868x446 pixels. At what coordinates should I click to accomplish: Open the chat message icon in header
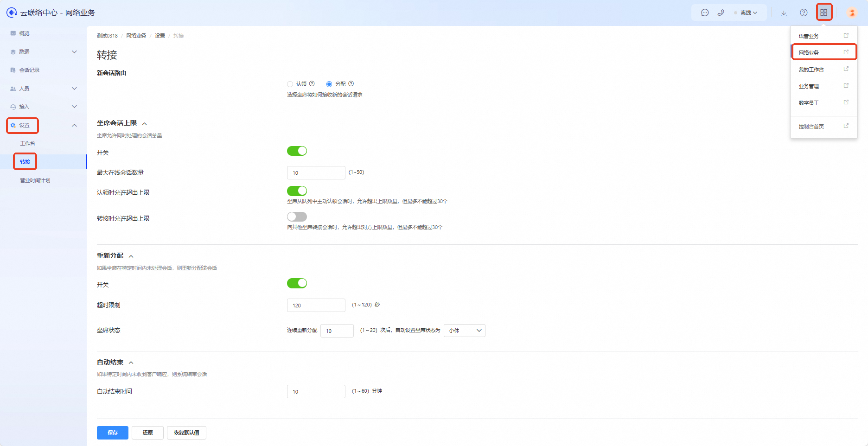[x=705, y=13]
